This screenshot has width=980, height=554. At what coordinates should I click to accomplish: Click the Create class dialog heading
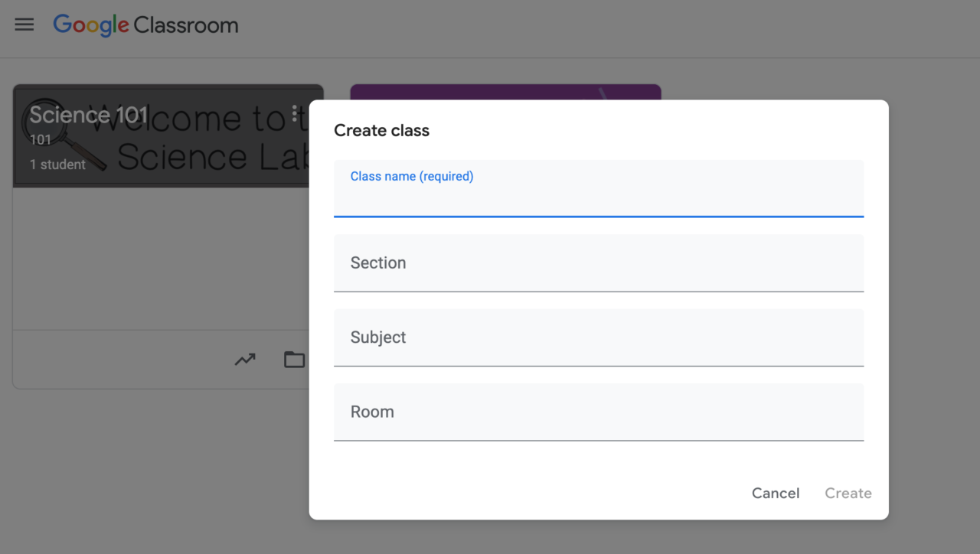tap(381, 130)
